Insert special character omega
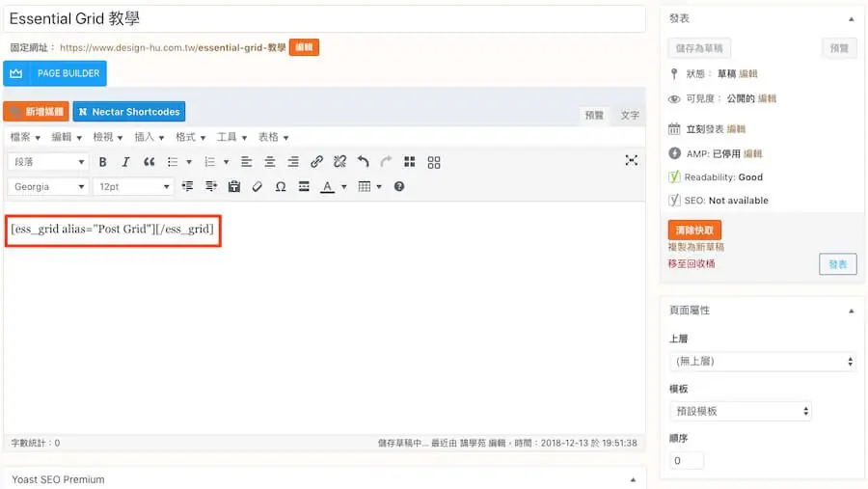The height and width of the screenshot is (489, 868). (281, 186)
